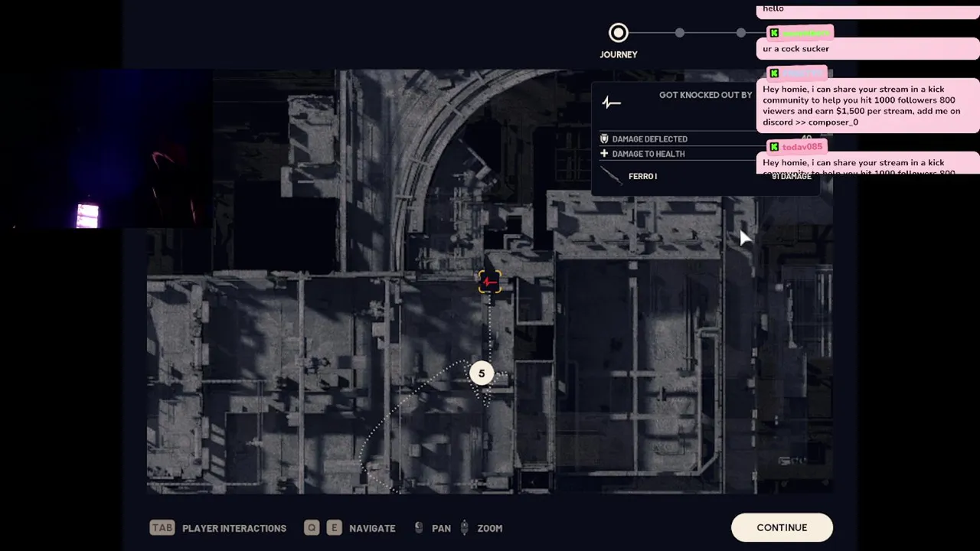Viewport: 980px width, 551px height.
Task: Click the GOT KNOCKED OUT BY text
Action: point(706,95)
